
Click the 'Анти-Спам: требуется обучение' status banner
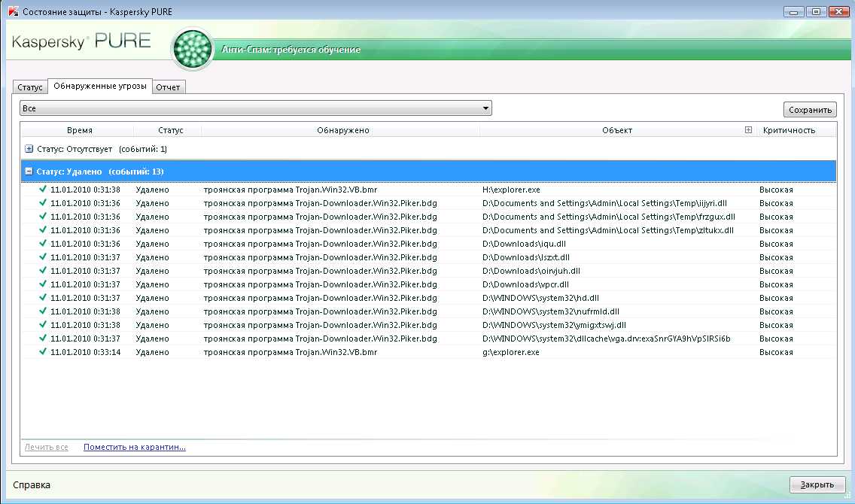(x=291, y=49)
